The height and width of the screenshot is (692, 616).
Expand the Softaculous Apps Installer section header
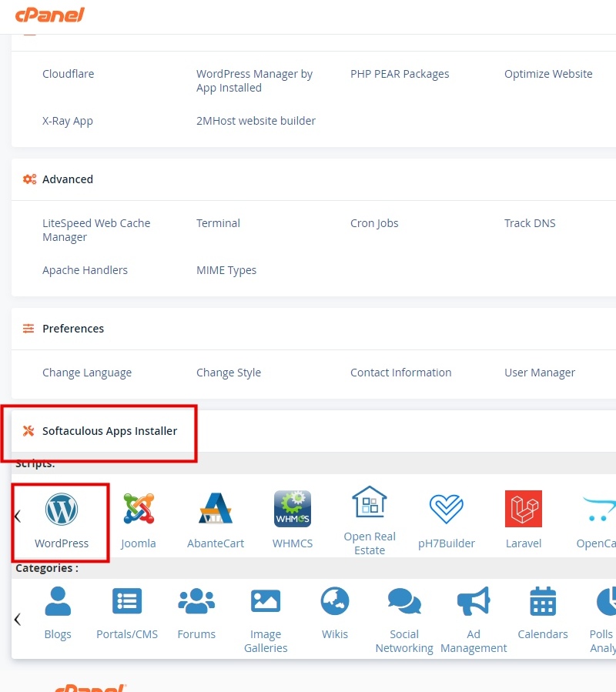(x=109, y=431)
